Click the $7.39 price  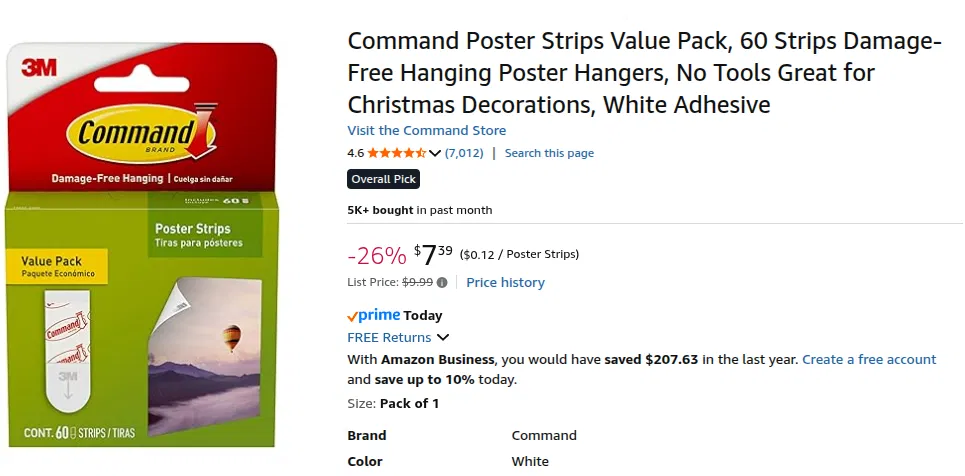click(433, 256)
